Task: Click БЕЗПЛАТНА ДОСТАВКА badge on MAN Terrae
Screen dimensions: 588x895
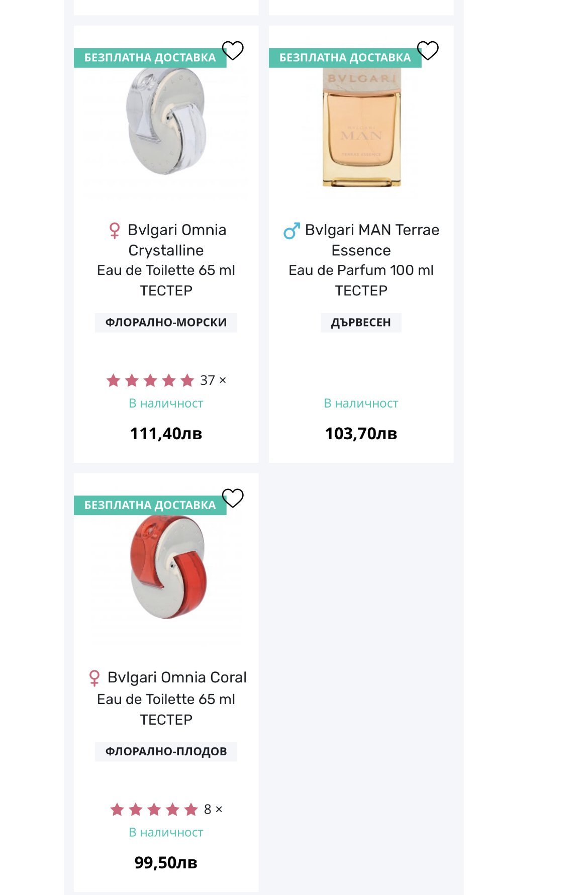Action: [x=345, y=58]
